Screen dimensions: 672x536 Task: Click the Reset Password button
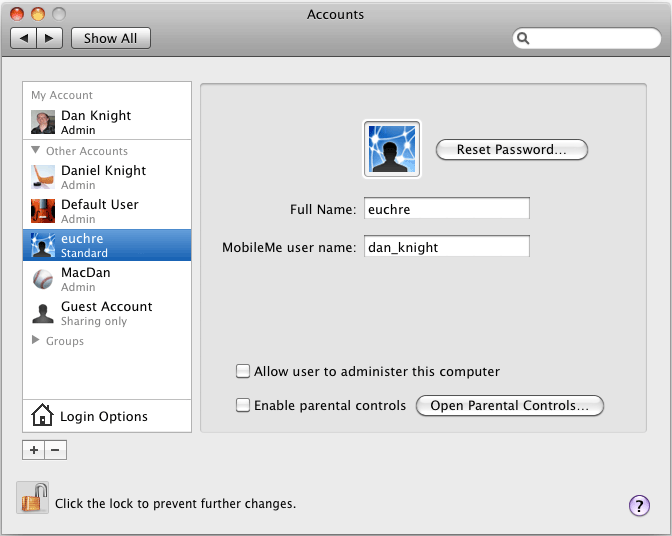coord(512,150)
